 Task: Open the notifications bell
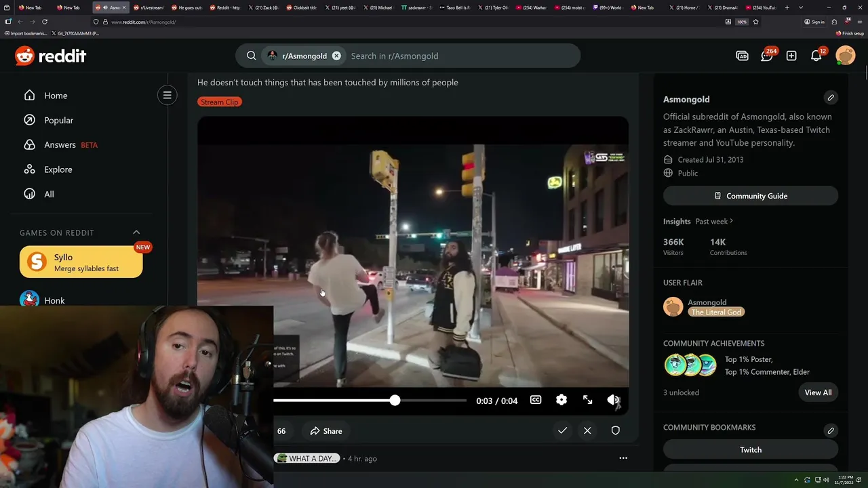click(x=816, y=56)
